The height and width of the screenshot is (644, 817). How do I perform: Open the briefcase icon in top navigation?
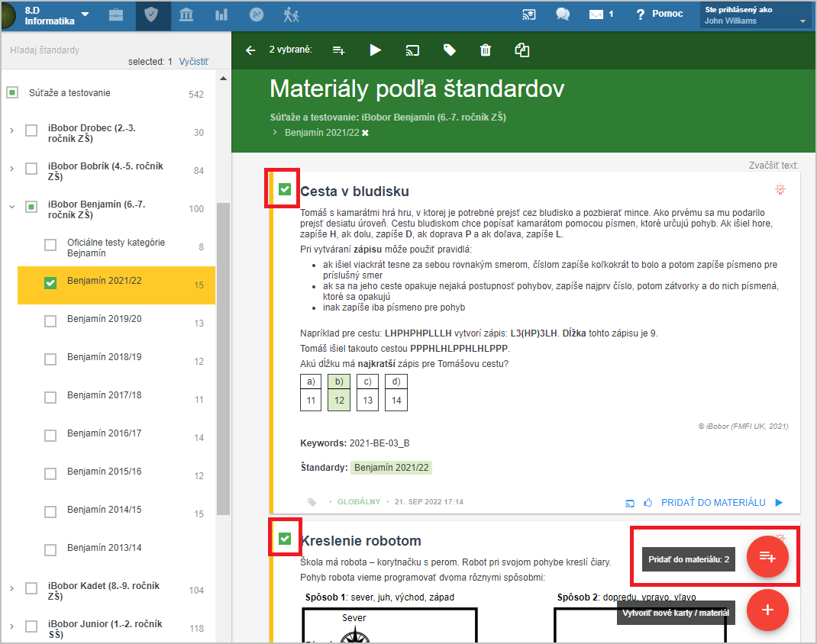pos(116,15)
